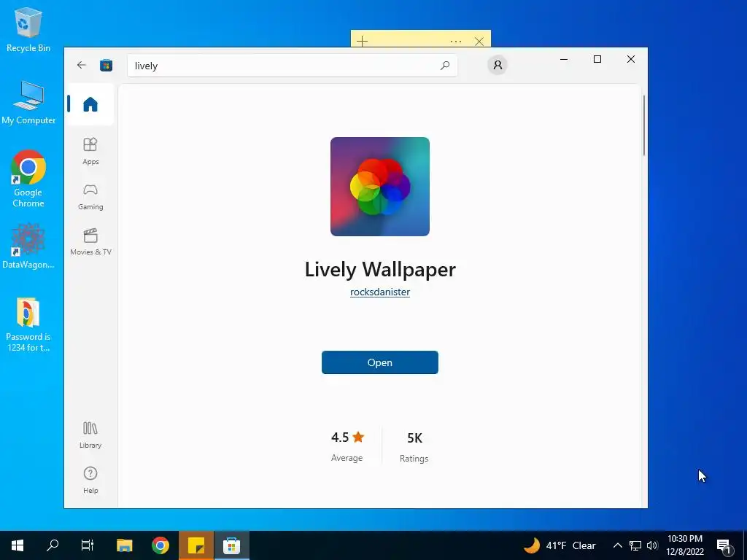Open the clock showing 10:30 PM
Viewport: 747px width, 560px height.
point(685,545)
